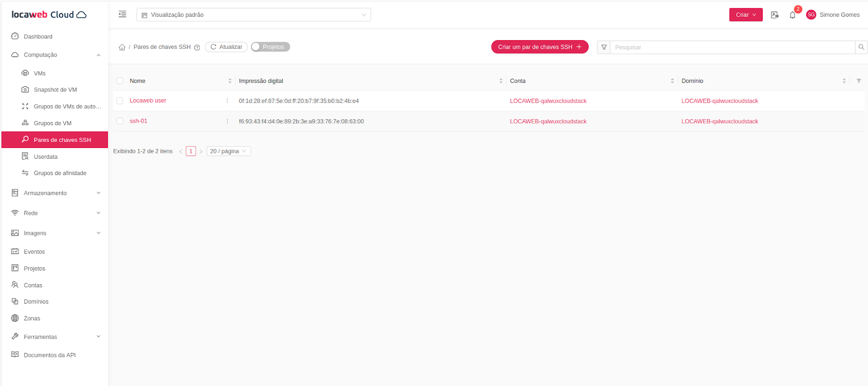Open Conta link in Locaweb user row

pyautogui.click(x=548, y=101)
